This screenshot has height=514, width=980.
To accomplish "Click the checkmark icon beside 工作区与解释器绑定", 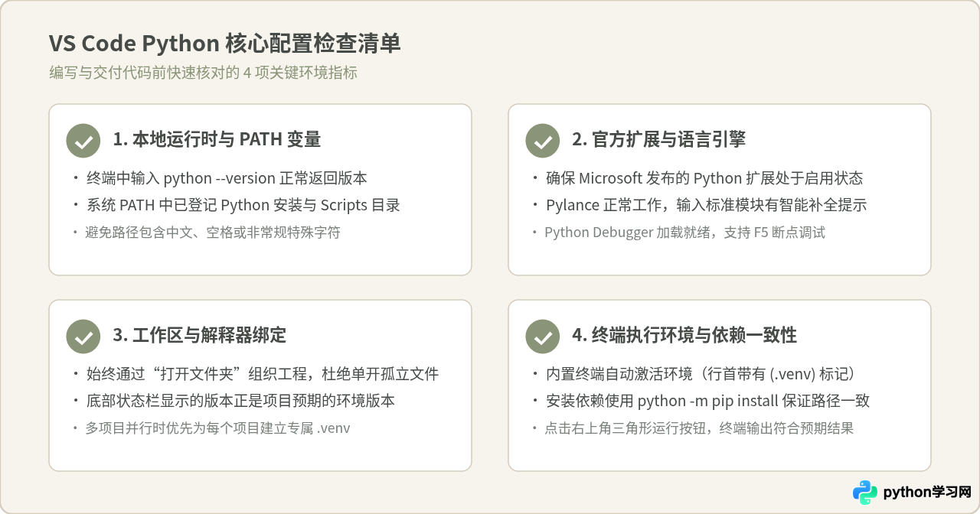I will click(x=83, y=337).
